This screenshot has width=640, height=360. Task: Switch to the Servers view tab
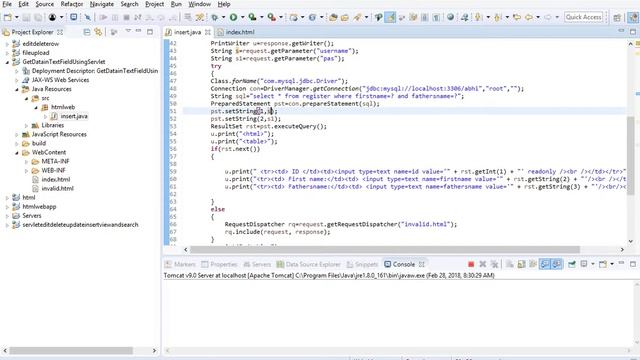click(x=257, y=264)
